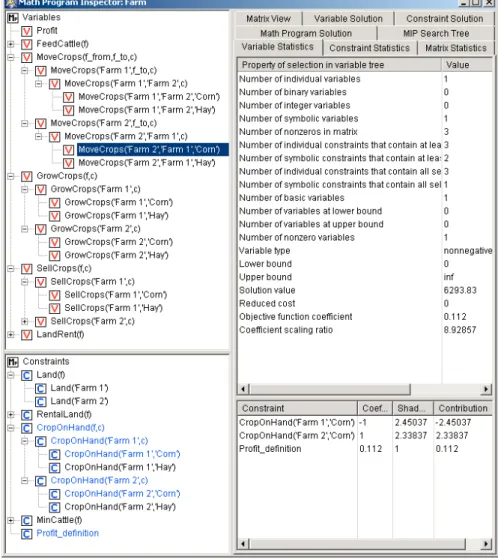The image size is (498, 559).
Task: Click the V icon of SellCrops(f,c)
Action: coord(27,269)
